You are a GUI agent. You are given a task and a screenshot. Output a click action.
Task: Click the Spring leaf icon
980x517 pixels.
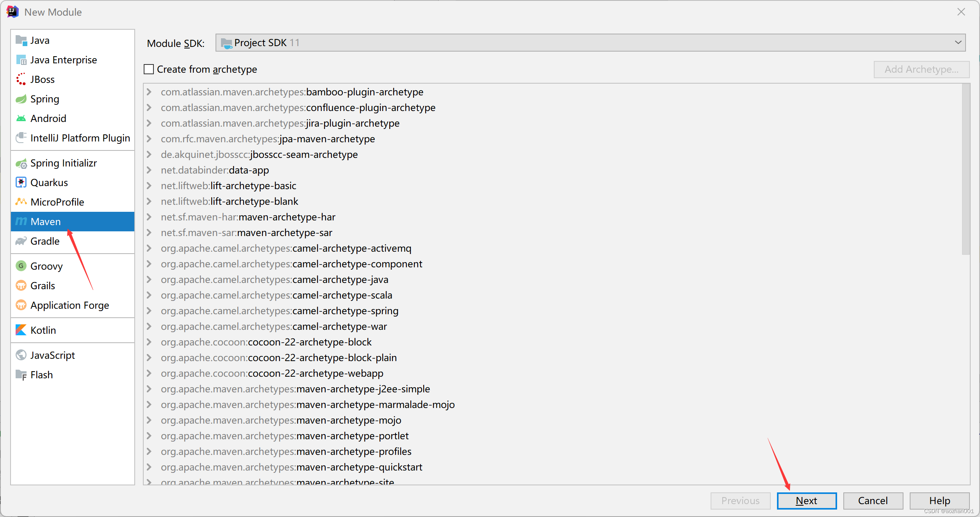21,99
